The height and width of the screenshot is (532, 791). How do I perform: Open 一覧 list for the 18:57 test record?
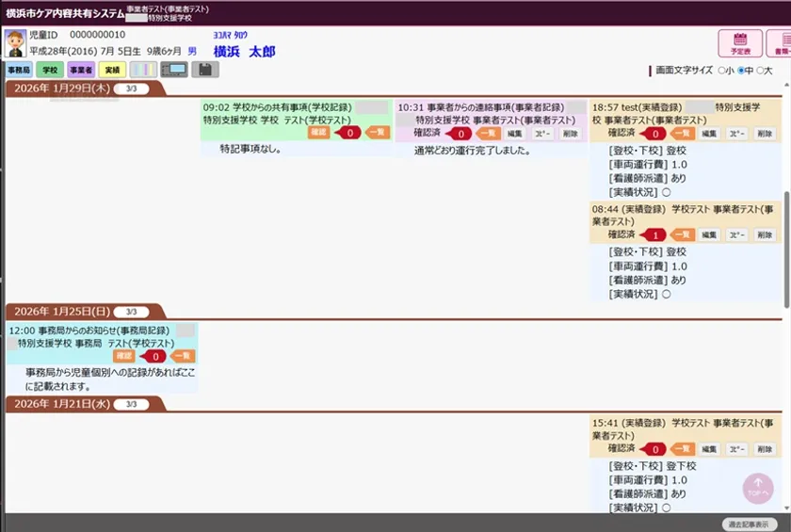[682, 134]
